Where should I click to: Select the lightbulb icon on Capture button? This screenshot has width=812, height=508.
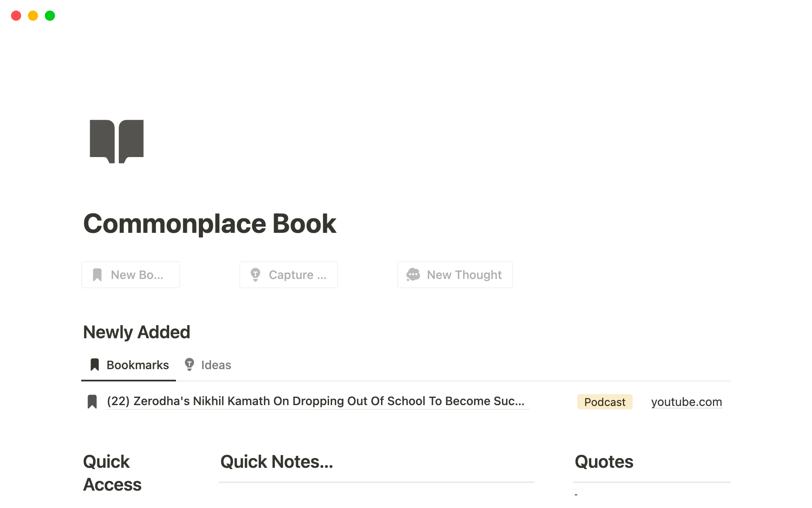(255, 274)
